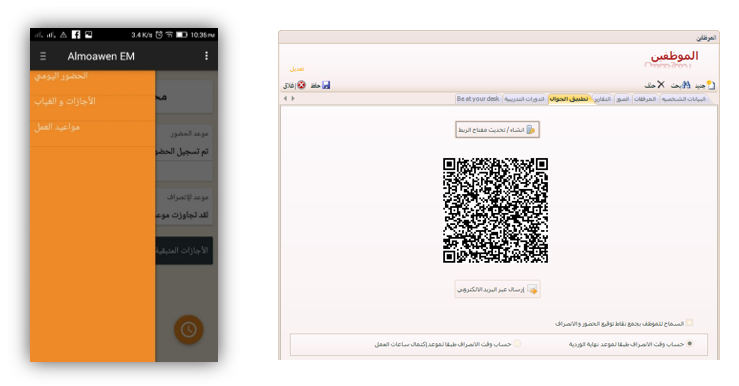This screenshot has height=386, width=739.
Task: Tap the battery icon in the phone status bar
Action: point(181,35)
